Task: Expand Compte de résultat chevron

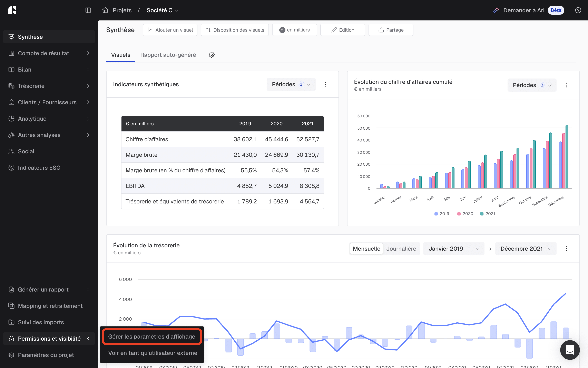Action: pos(88,53)
